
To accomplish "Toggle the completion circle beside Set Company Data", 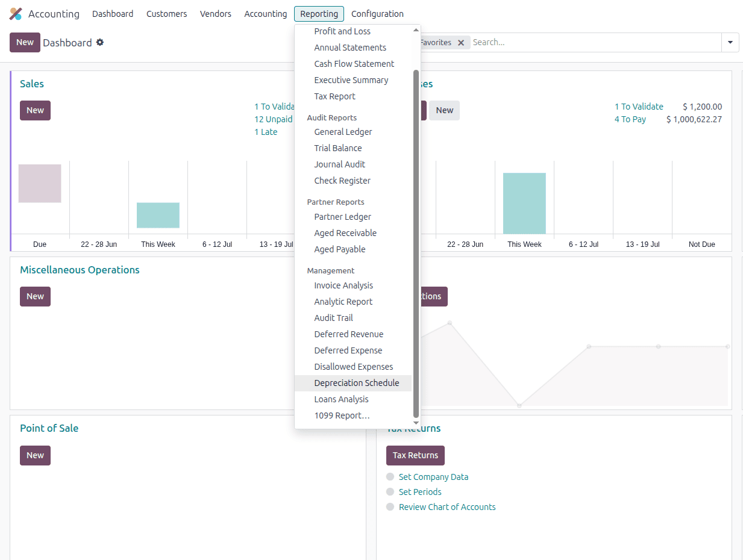I will click(390, 476).
